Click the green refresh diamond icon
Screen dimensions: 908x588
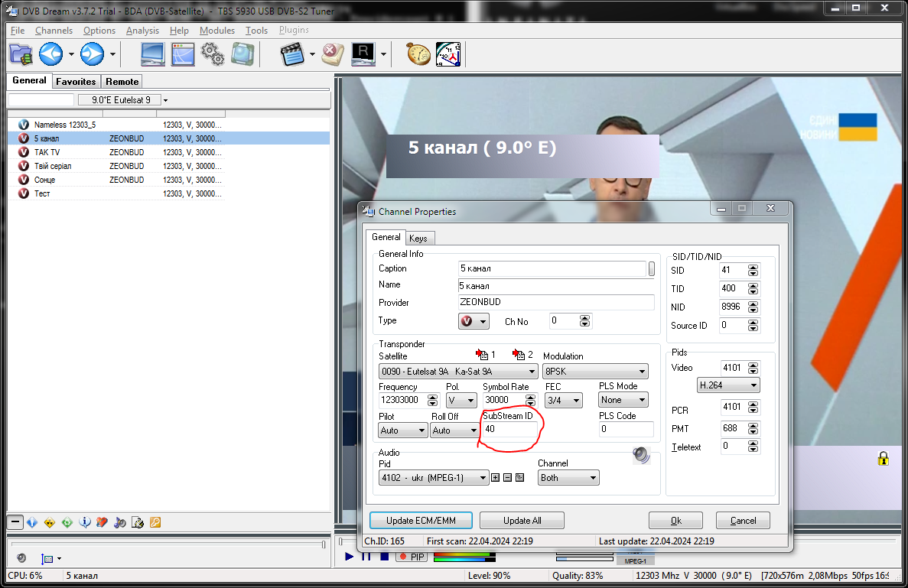coord(67,522)
